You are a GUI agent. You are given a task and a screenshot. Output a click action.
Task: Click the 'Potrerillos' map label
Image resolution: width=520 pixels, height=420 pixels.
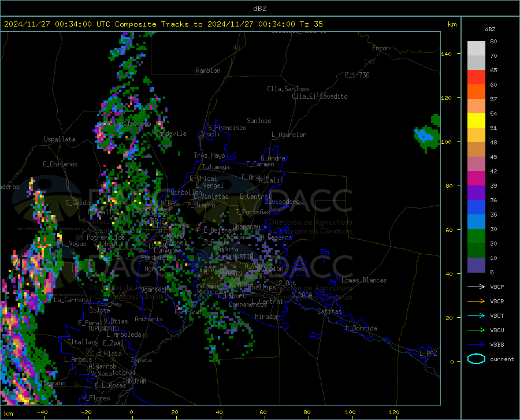point(106,237)
